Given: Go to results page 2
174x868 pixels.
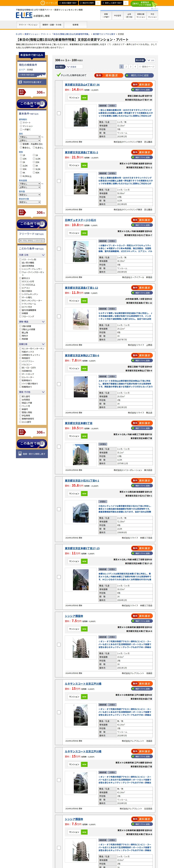Looking at the screenshot, I should pyautogui.click(x=126, y=67).
